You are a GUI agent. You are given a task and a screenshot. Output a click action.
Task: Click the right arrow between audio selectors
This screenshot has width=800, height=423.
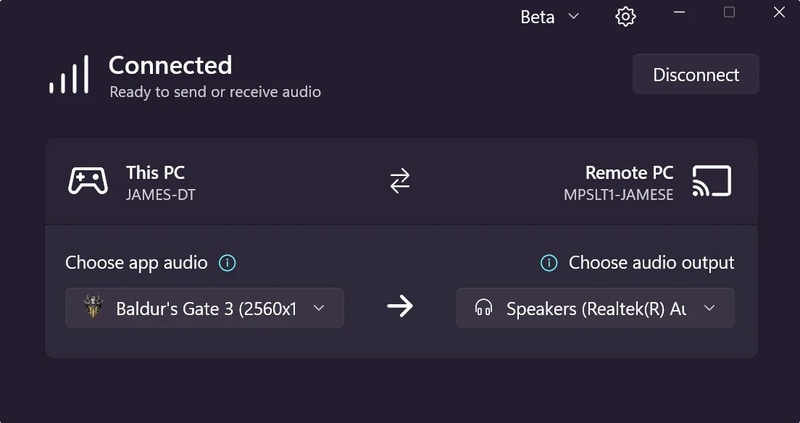pyautogui.click(x=400, y=306)
